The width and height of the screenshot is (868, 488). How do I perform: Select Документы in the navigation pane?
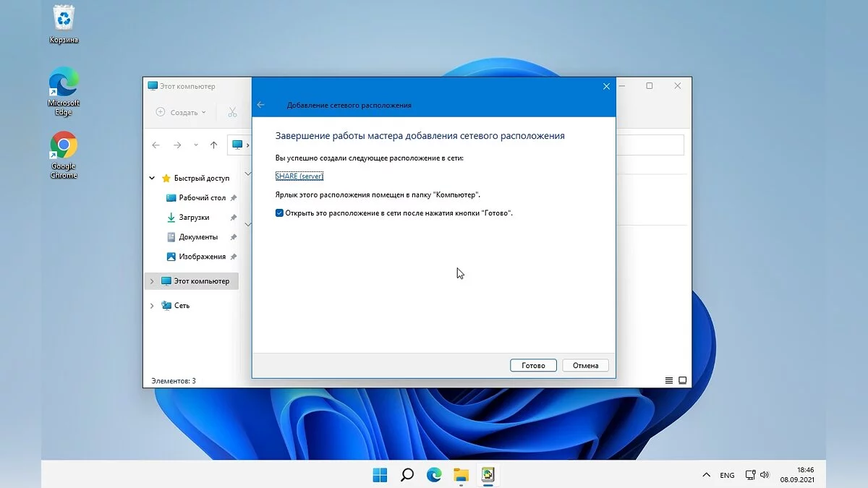197,237
